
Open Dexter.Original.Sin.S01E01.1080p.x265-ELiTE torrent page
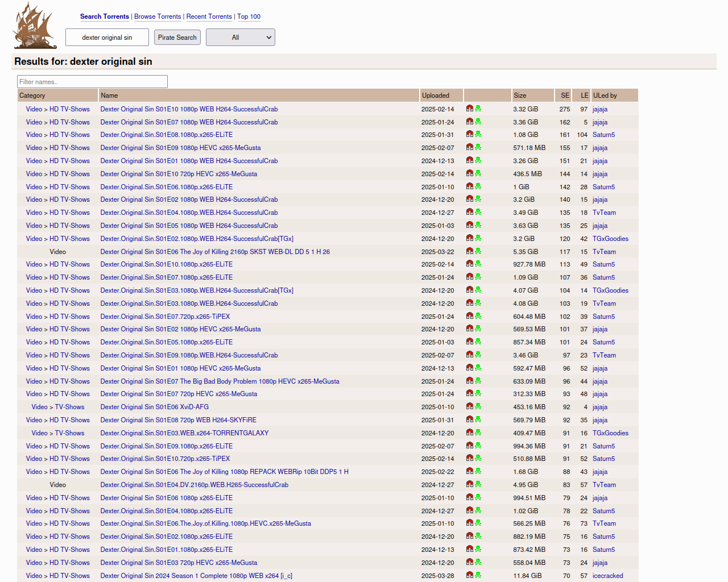(x=167, y=550)
